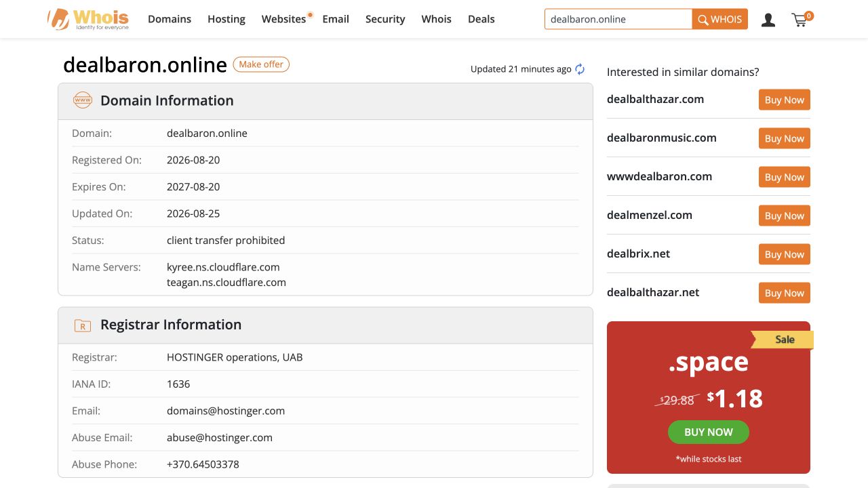Viewport: 868px width, 488px height.
Task: Open the Deals menu
Action: (x=481, y=19)
